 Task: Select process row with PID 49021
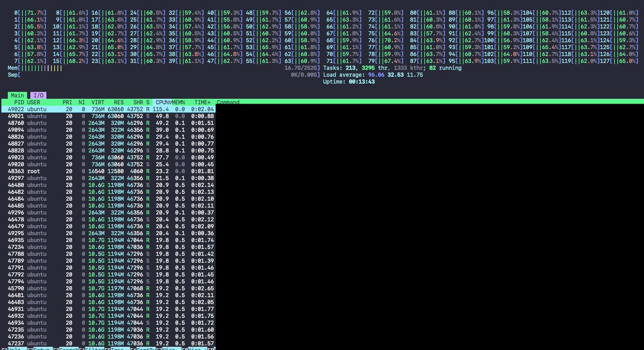pos(107,116)
